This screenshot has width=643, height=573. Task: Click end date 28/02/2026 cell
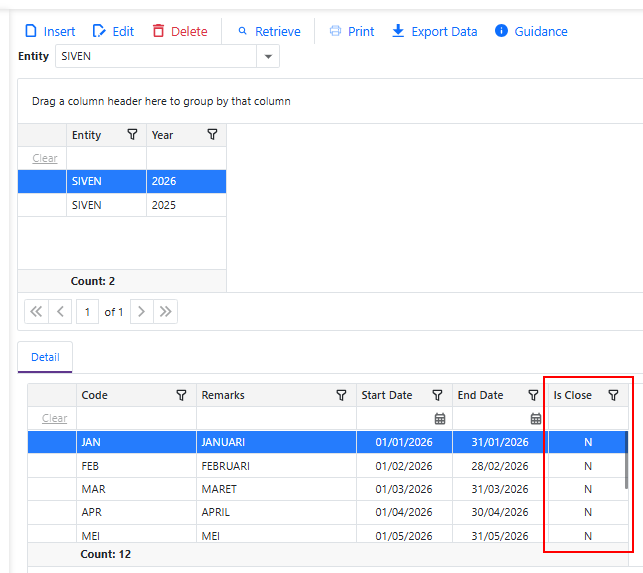point(500,466)
